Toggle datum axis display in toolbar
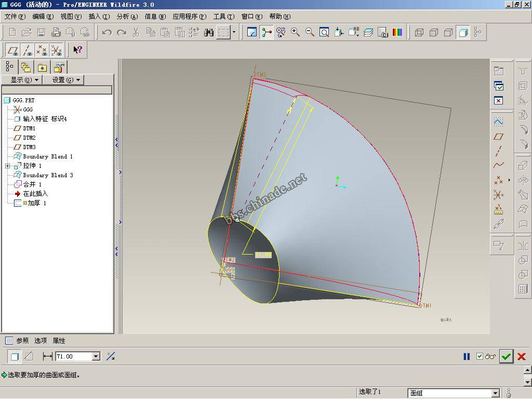 28,50
